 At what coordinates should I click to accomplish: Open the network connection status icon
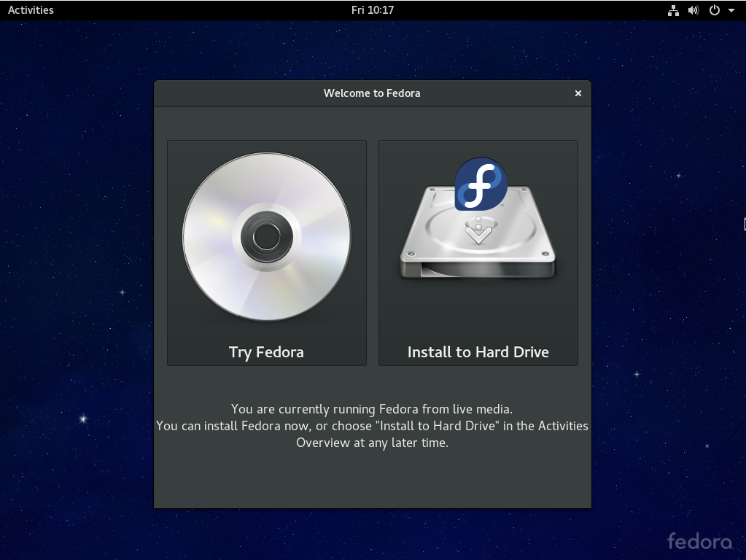673,10
